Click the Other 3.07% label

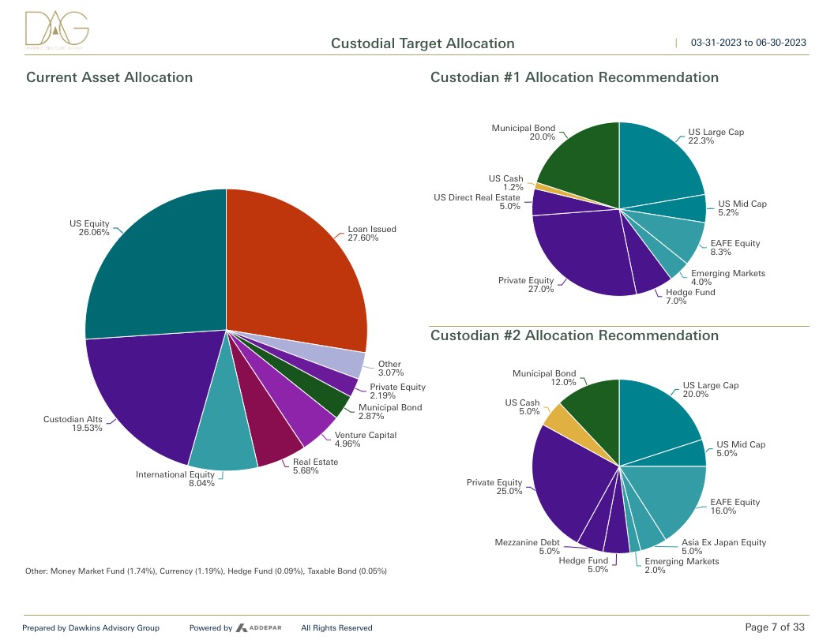[x=390, y=369]
